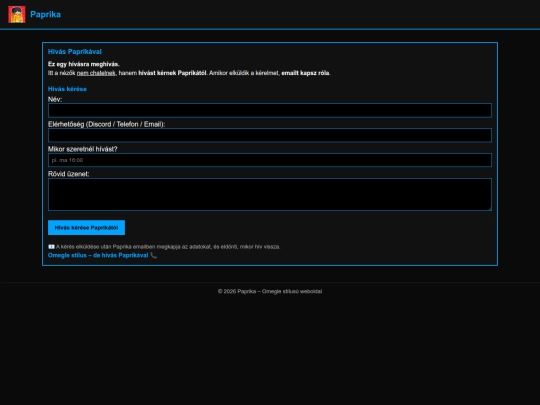Grab the textarea resize handle corner
The height and width of the screenshot is (405, 540).
[x=489, y=209]
